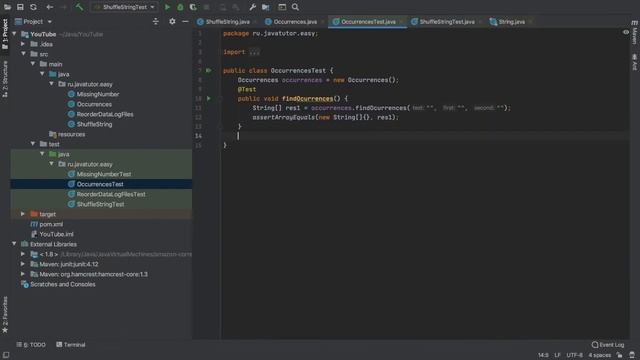Collapse the src folder
This screenshot has height=360, width=640.
click(23, 54)
